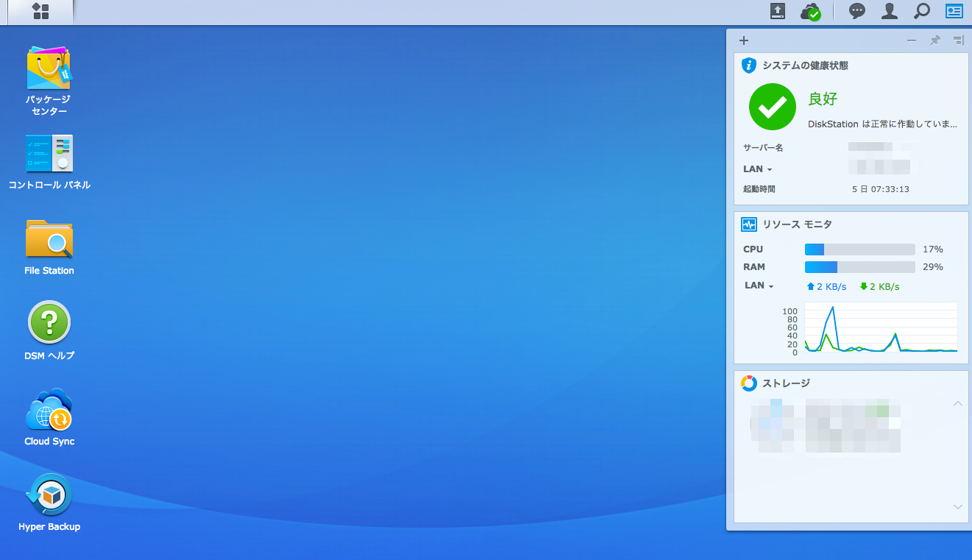Open the Main Menu button

41,11
